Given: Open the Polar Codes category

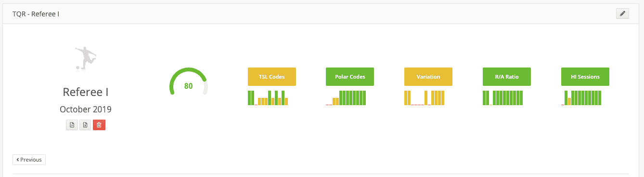Looking at the screenshot, I should pos(350,77).
